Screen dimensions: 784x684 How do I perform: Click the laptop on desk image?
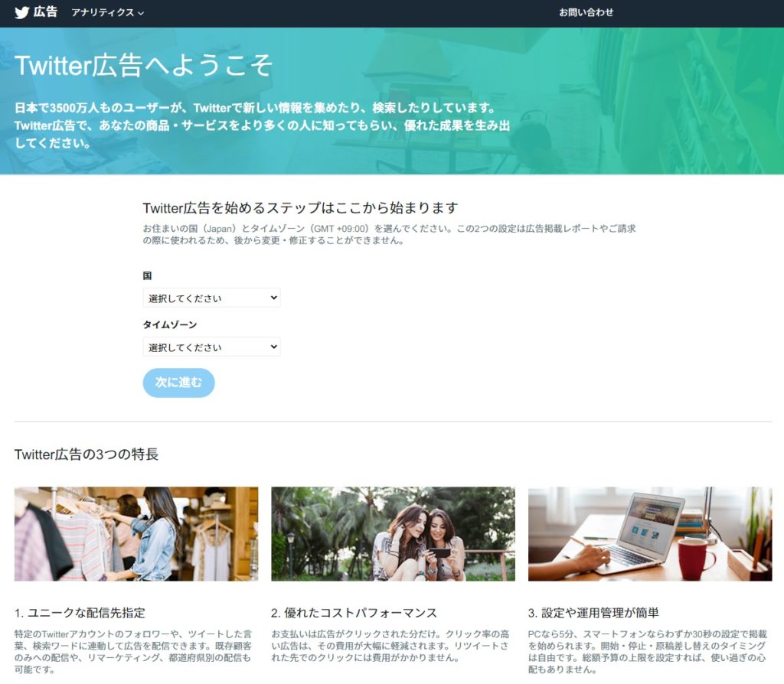click(649, 533)
